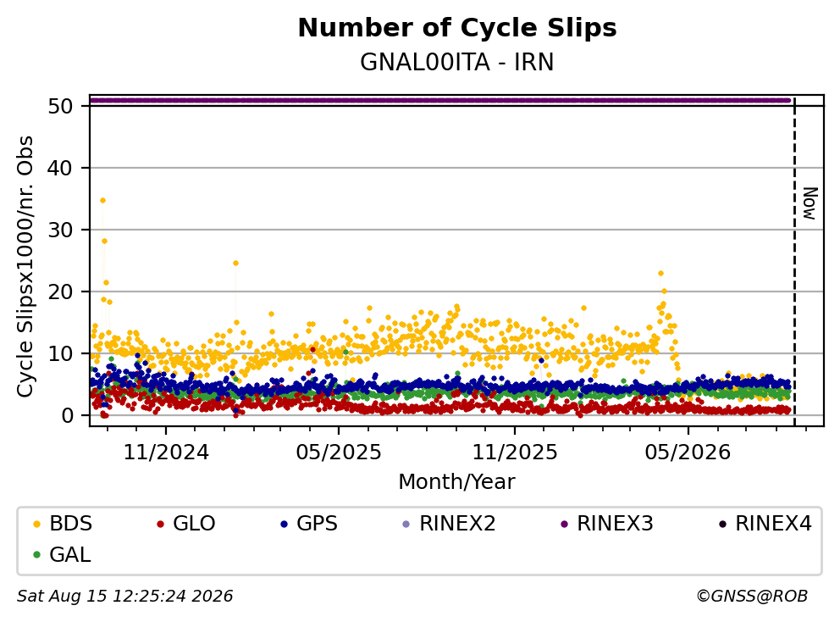Click the highest BDS outlier point near 35
This screenshot has height=622, width=840.
[102, 201]
